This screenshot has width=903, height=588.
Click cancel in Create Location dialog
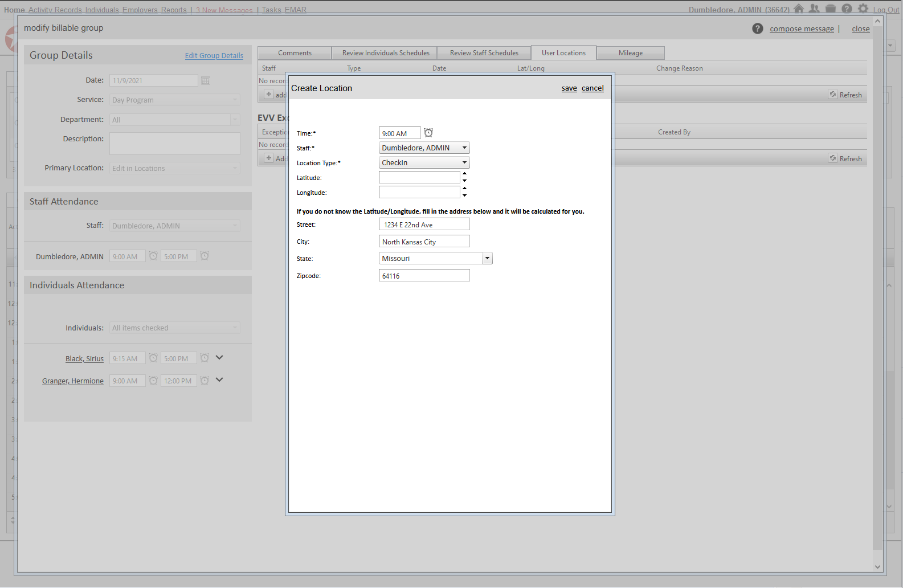coord(593,88)
